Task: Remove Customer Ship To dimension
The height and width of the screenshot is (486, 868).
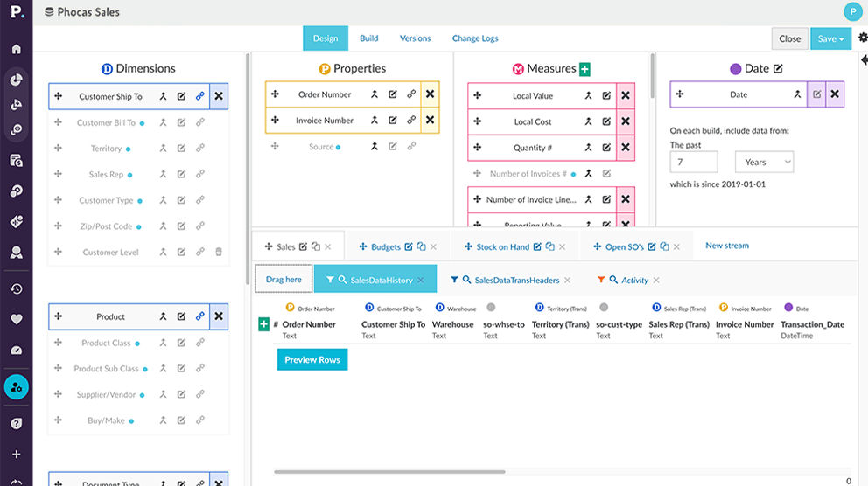Action: (x=219, y=96)
